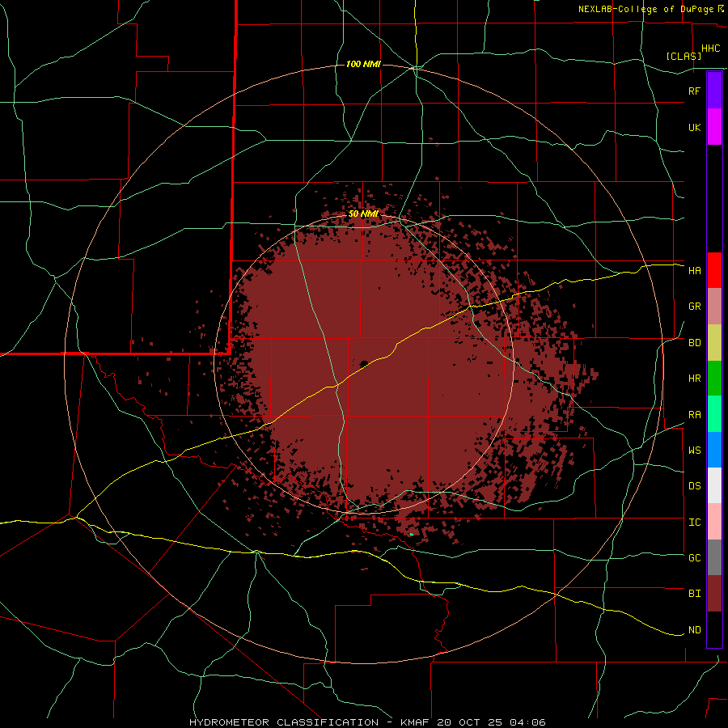The height and width of the screenshot is (728, 728).
Task: Click the GR pink legend swatch
Action: (714, 307)
